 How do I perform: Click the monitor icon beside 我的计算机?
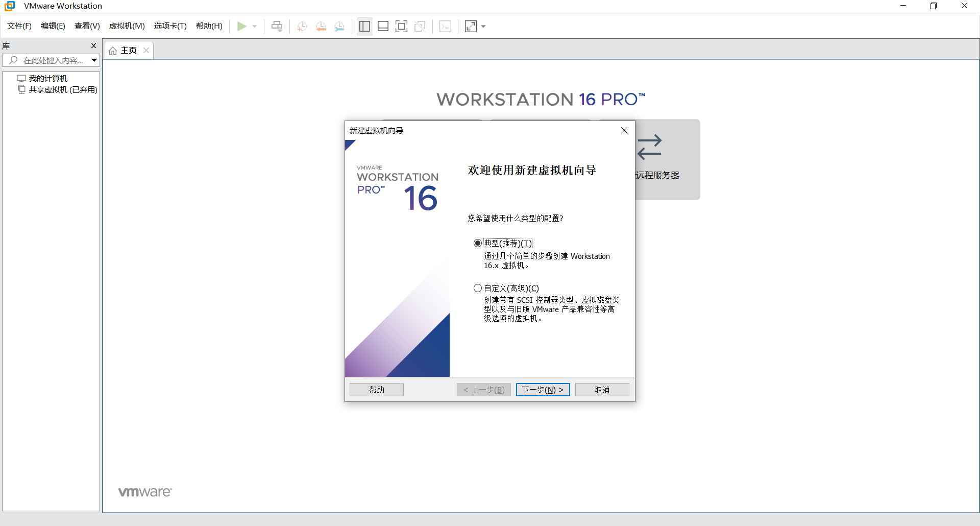pos(21,78)
